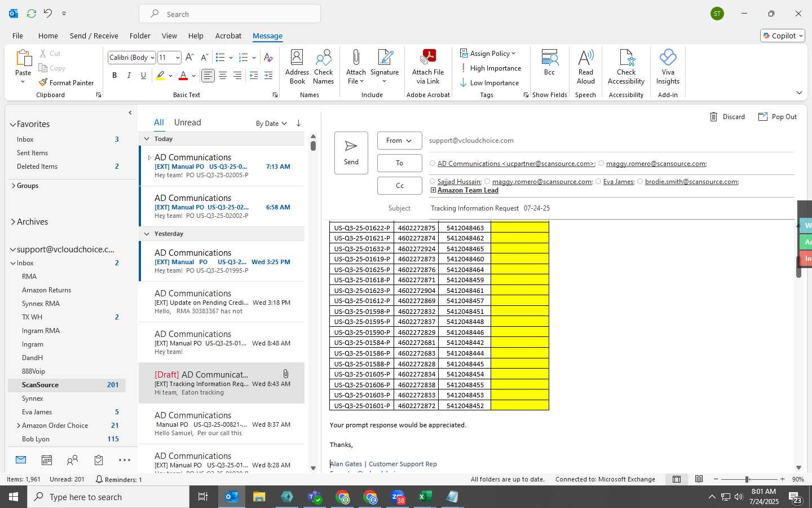Clear all formatting icon
812x508 pixels.
pyautogui.click(x=268, y=58)
